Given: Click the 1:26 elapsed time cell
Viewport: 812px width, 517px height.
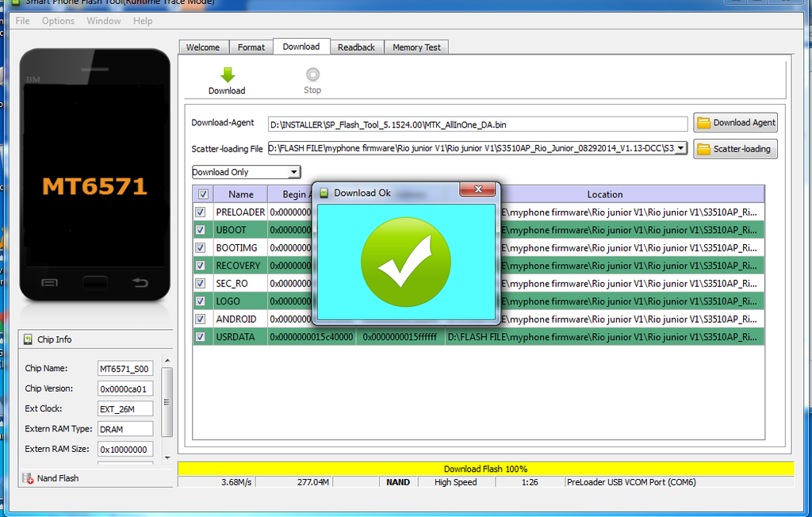Looking at the screenshot, I should coord(530,482).
